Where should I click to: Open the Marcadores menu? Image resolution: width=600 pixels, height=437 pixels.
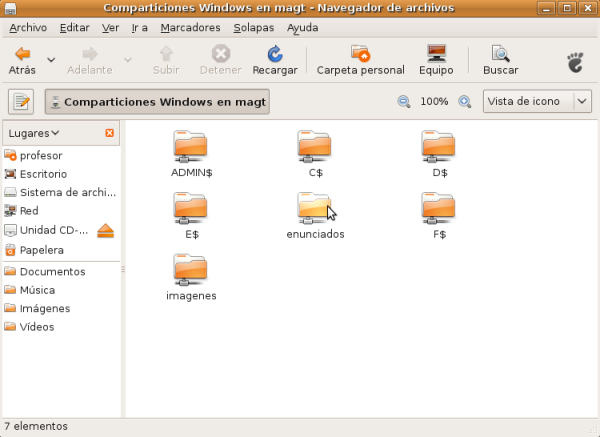point(191,27)
